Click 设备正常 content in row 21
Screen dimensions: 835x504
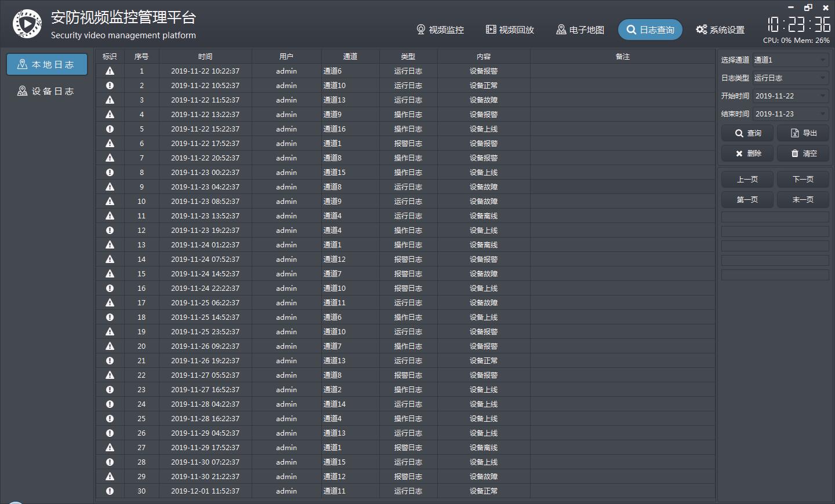[x=484, y=360]
